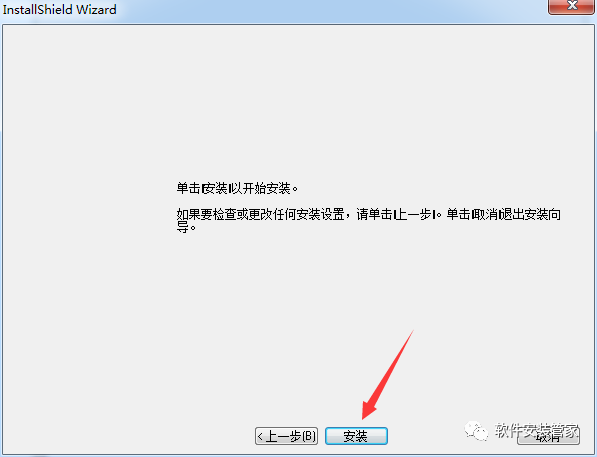Go back using the 上一步(B) button
597x457 pixels.
[x=286, y=436]
